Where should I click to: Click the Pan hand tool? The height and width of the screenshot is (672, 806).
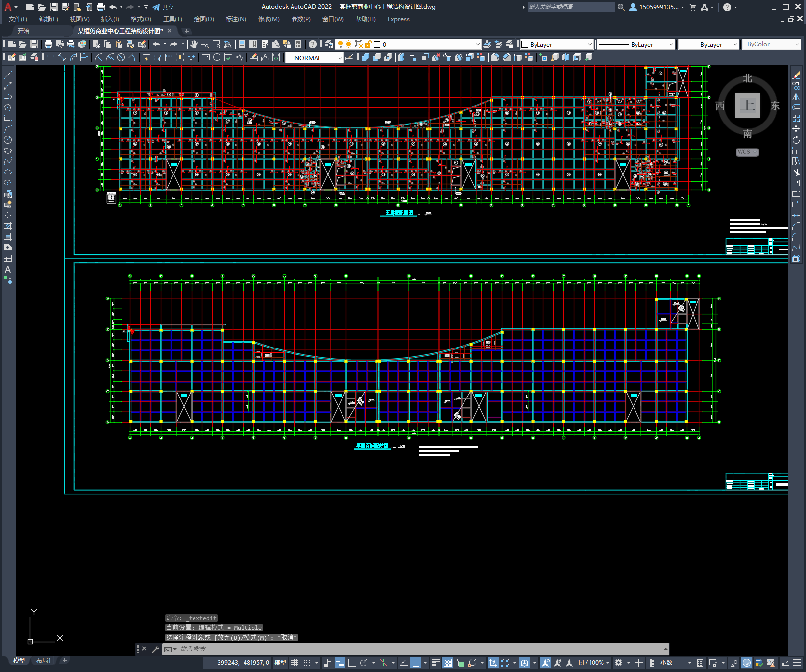coord(194,44)
